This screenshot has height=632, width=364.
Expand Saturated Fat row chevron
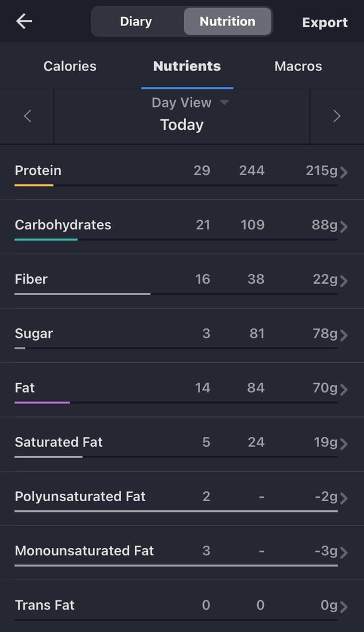coord(344,444)
